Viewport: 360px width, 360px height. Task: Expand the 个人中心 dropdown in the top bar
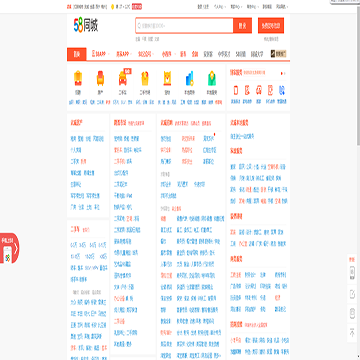tap(220, 6)
